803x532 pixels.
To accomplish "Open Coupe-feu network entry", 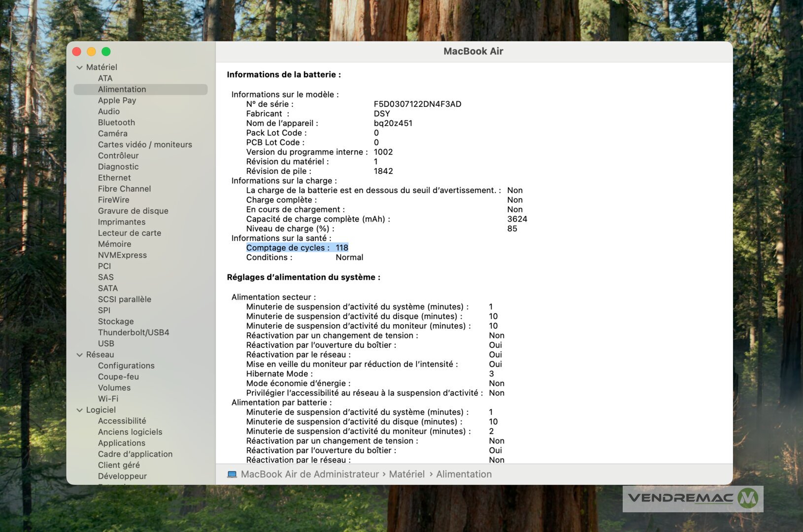I will 118,376.
